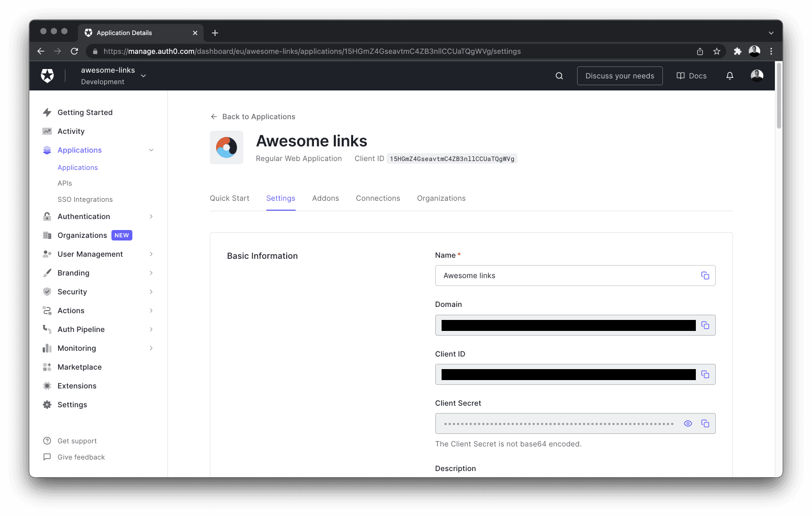Image resolution: width=812 pixels, height=516 pixels.
Task: Reveal the Client Secret with the eye icon
Action: pyautogui.click(x=688, y=423)
